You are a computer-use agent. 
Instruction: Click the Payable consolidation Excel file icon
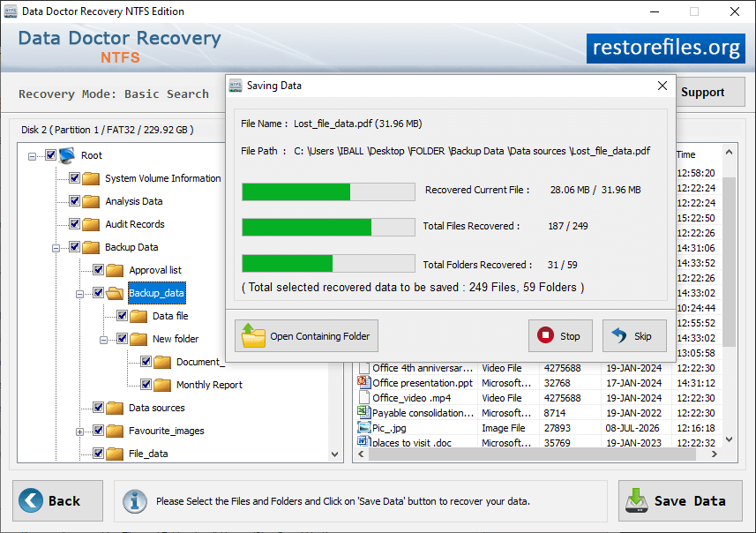click(x=363, y=412)
